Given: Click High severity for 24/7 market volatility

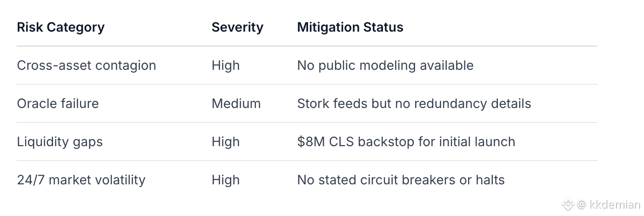Looking at the screenshot, I should (x=226, y=180).
